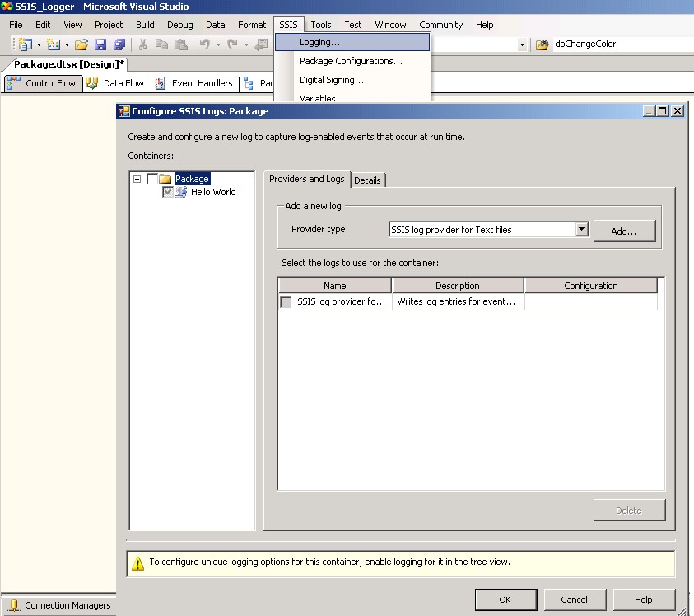Open the Provider type dropdown
Screen dimensions: 694x616
click(581, 230)
